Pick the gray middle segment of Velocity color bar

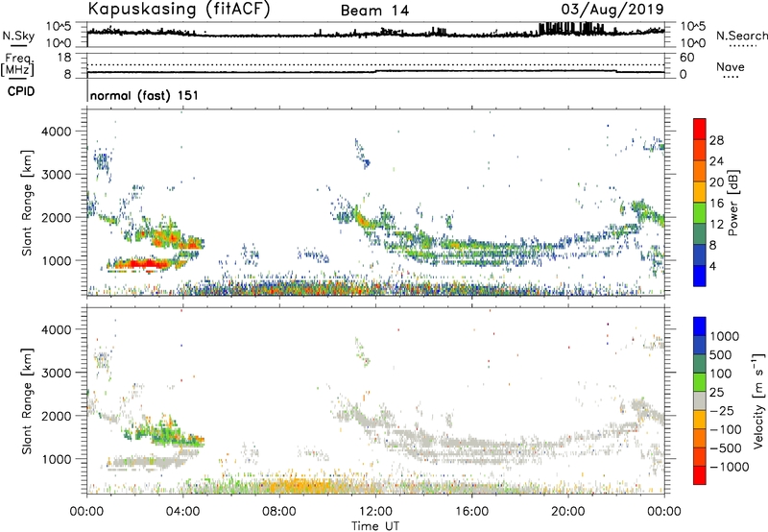pos(700,401)
